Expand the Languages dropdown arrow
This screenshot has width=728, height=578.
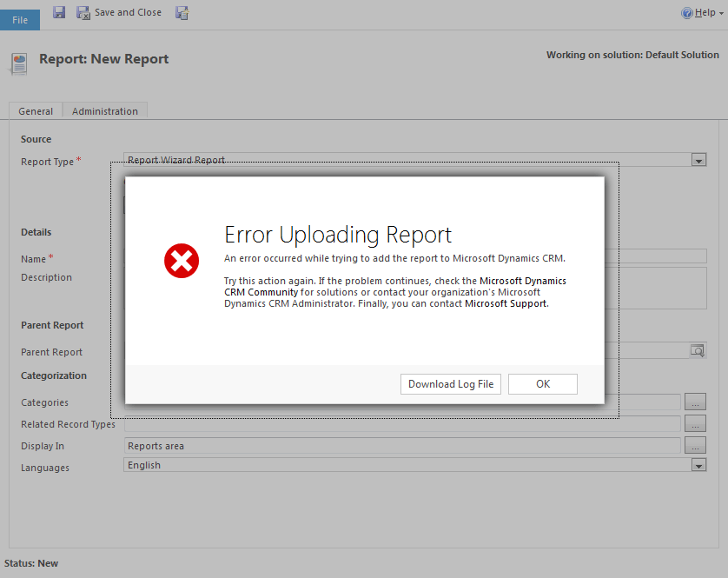pos(698,465)
